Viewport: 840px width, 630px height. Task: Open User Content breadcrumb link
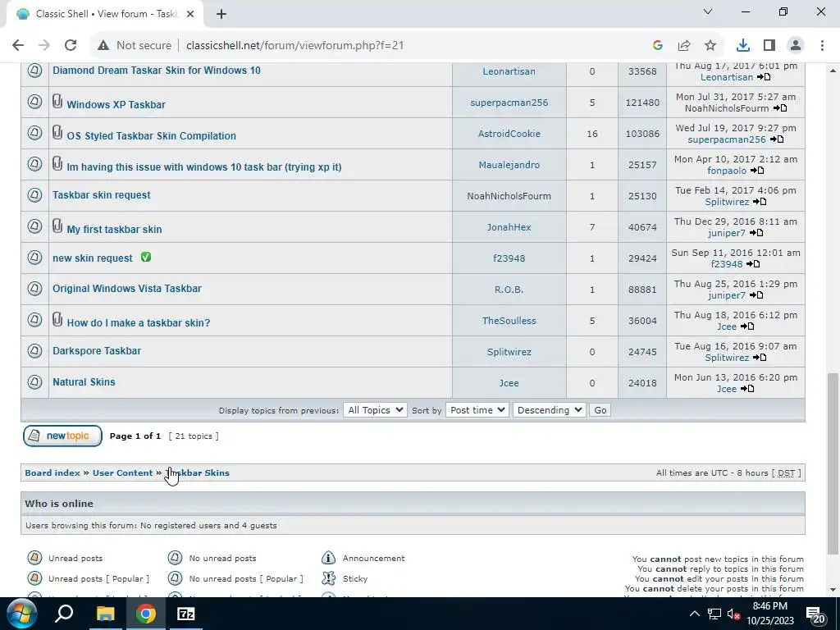click(123, 473)
